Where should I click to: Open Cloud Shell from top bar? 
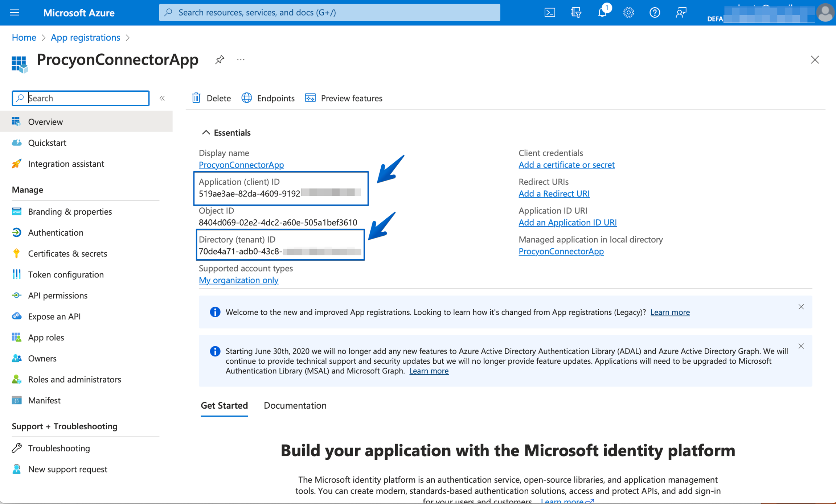[550, 13]
